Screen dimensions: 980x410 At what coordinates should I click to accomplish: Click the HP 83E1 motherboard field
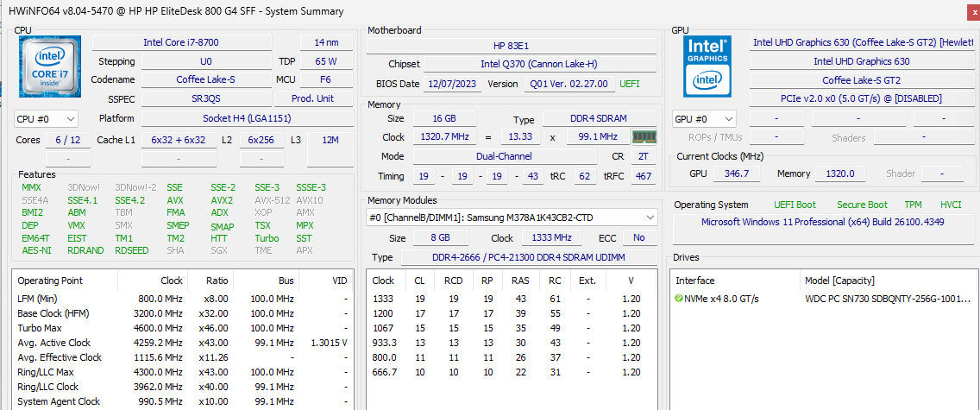click(x=512, y=46)
